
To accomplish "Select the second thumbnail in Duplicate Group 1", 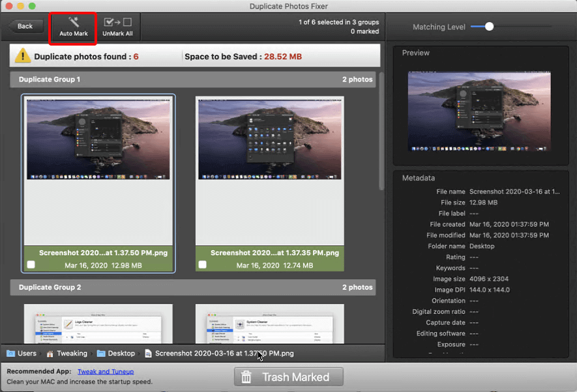I will pos(270,139).
